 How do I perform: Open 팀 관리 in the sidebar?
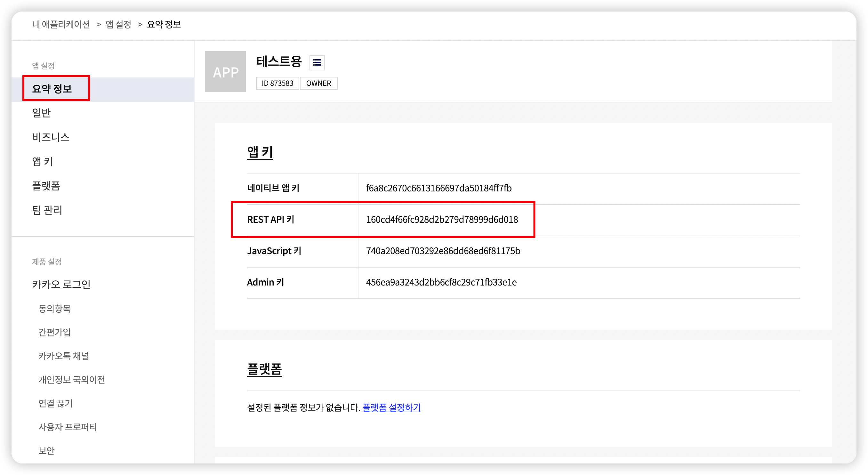pos(47,210)
